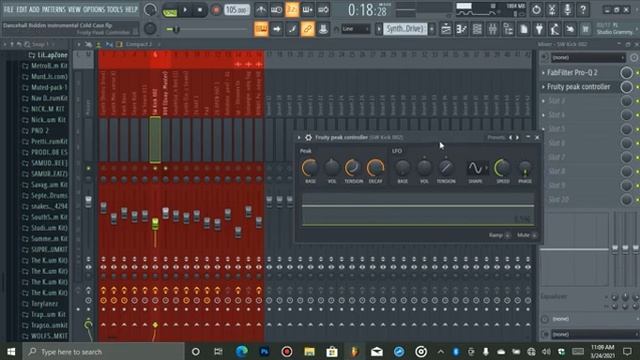The image size is (640, 360).
Task: Select FabFilter Pro-Q 2 mixer slot
Action: [572, 73]
